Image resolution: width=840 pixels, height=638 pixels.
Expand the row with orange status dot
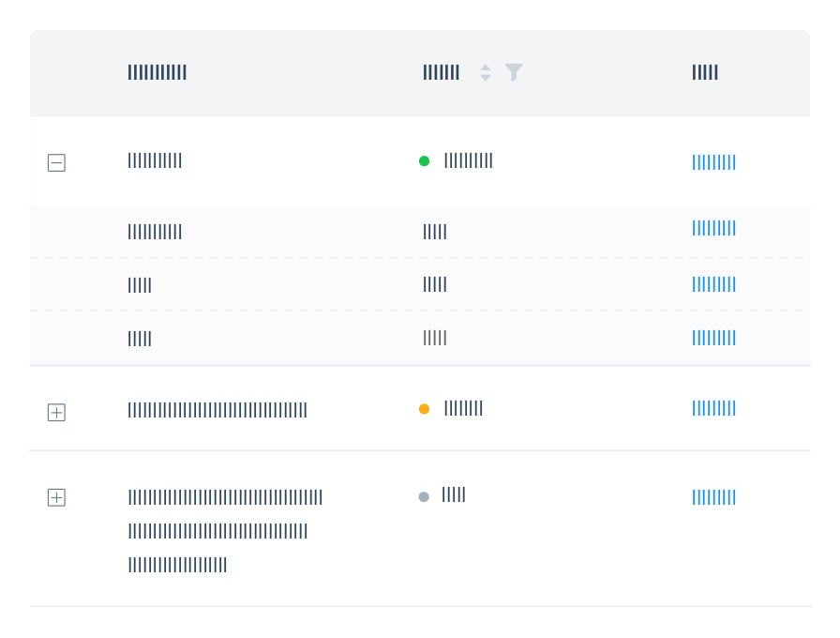click(x=56, y=412)
